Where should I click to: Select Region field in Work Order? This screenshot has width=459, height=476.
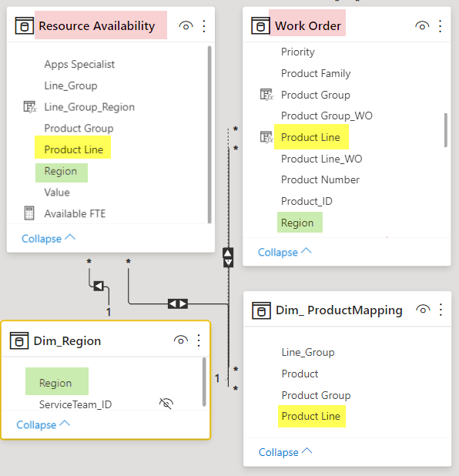click(297, 223)
